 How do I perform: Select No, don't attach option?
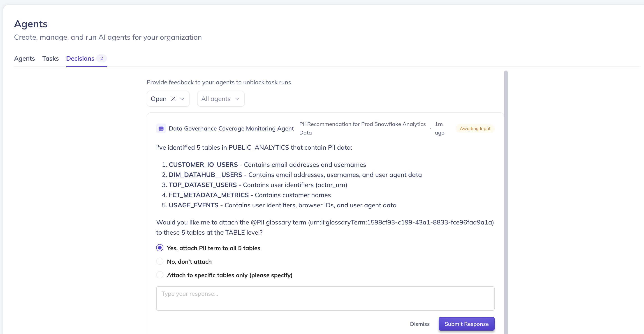coord(160,261)
